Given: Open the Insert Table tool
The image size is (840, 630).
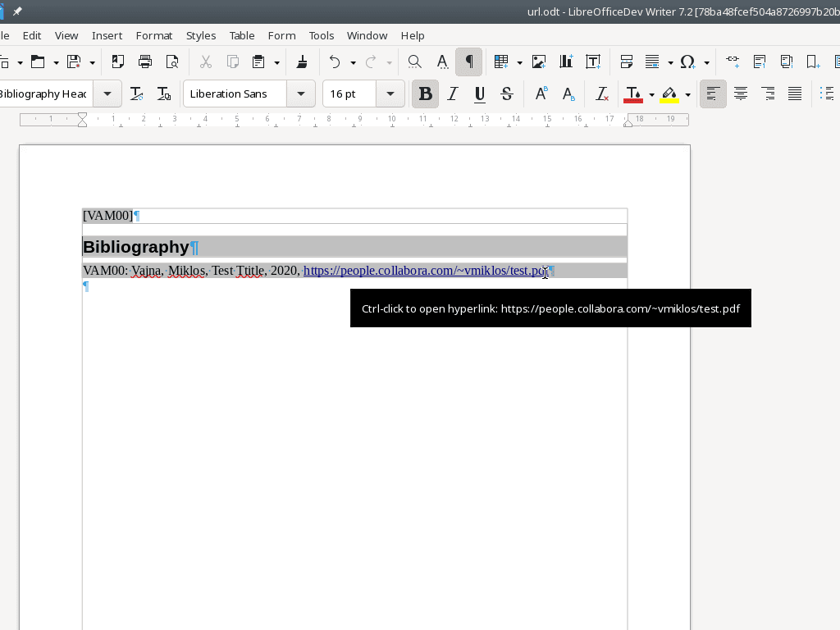Looking at the screenshot, I should tap(501, 62).
